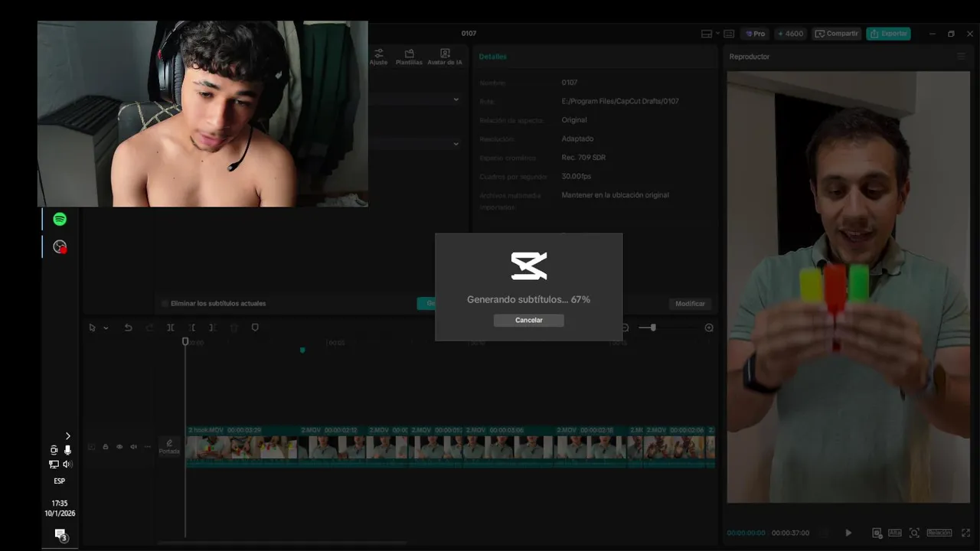Open the Relación aspect ratio option
This screenshot has width=980, height=551.
coord(939,533)
